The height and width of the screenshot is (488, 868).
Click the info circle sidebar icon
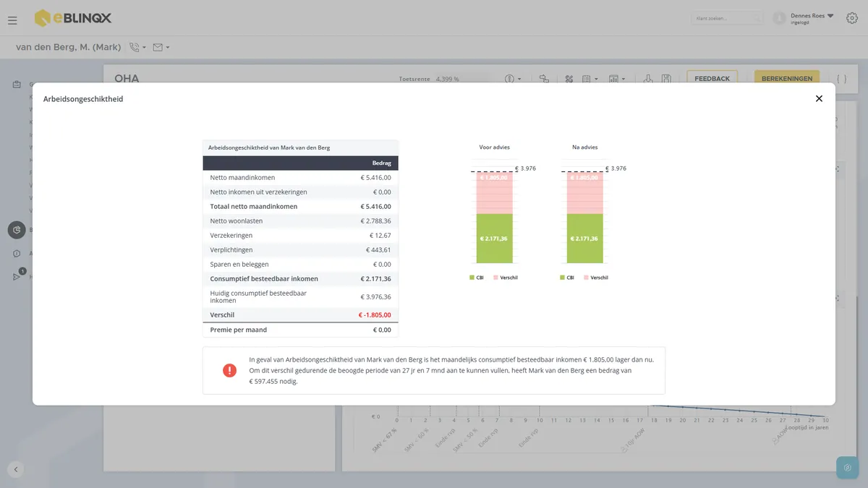tap(17, 254)
